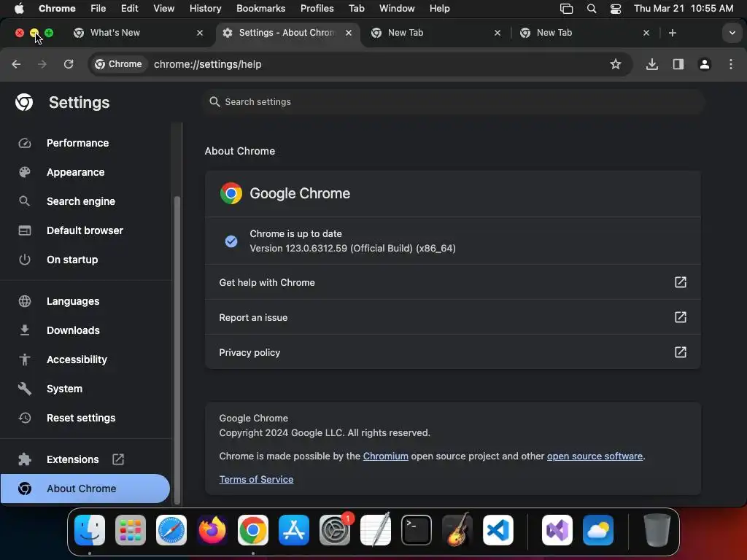The image size is (747, 560).
Task: Launch GarageBand from the Dock
Action: pos(457,530)
